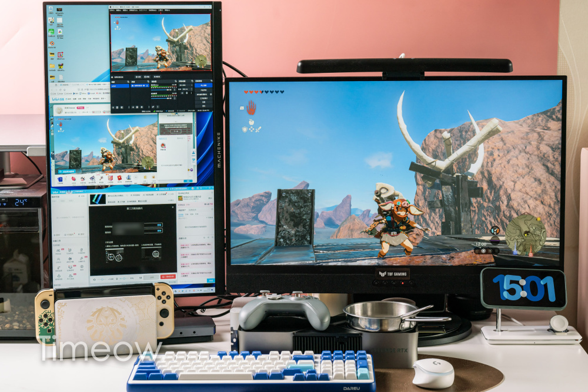Image resolution: width=588 pixels, height=392 pixels.
Task: Open source properties gear in Sources dock footer
Action: pyautogui.click(x=142, y=107)
